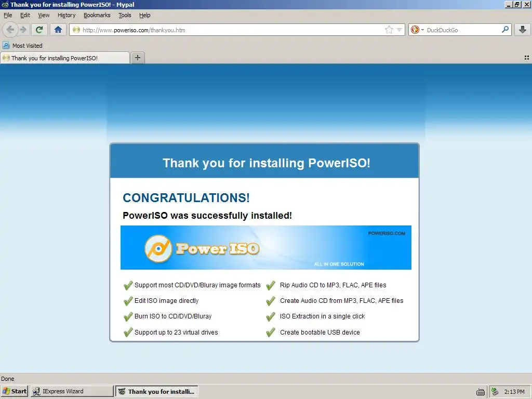This screenshot has width=532, height=399.
Task: Open the Home page icon
Action: [x=58, y=30]
